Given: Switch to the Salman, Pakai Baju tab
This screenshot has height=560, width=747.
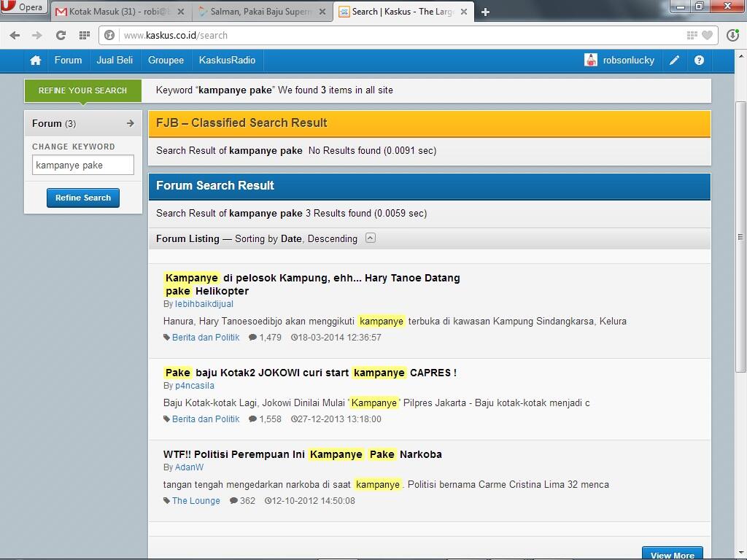Looking at the screenshot, I should 260,12.
